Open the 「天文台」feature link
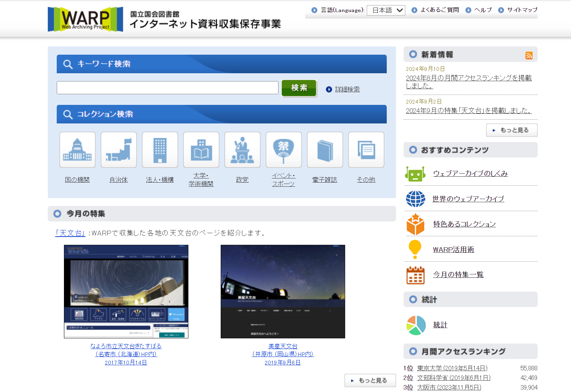The height and width of the screenshot is (392, 571). [70, 233]
